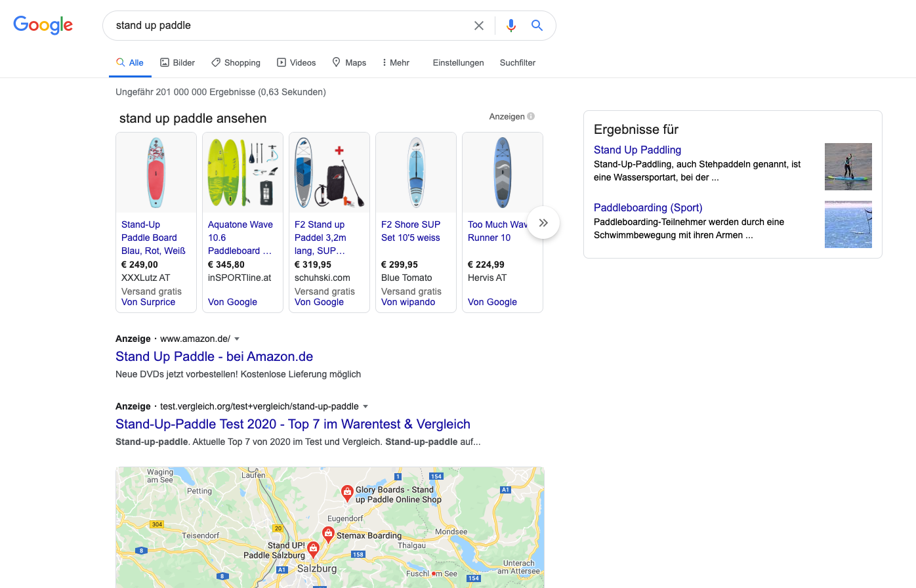
Task: Go to the Maps tab
Action: point(349,62)
